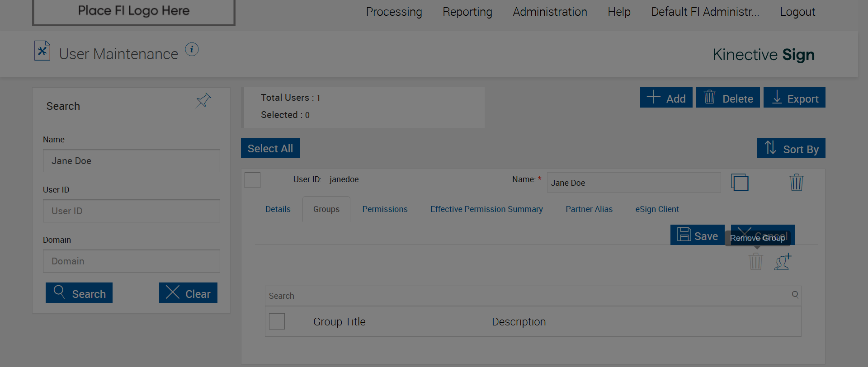Click the copy user icon
Viewport: 868px width, 367px height.
[740, 183]
